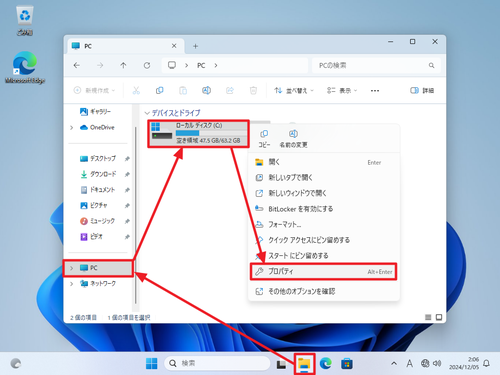This screenshot has width=500, height=375.
Task: Show hidden tray icons chevron
Action: tap(394, 363)
